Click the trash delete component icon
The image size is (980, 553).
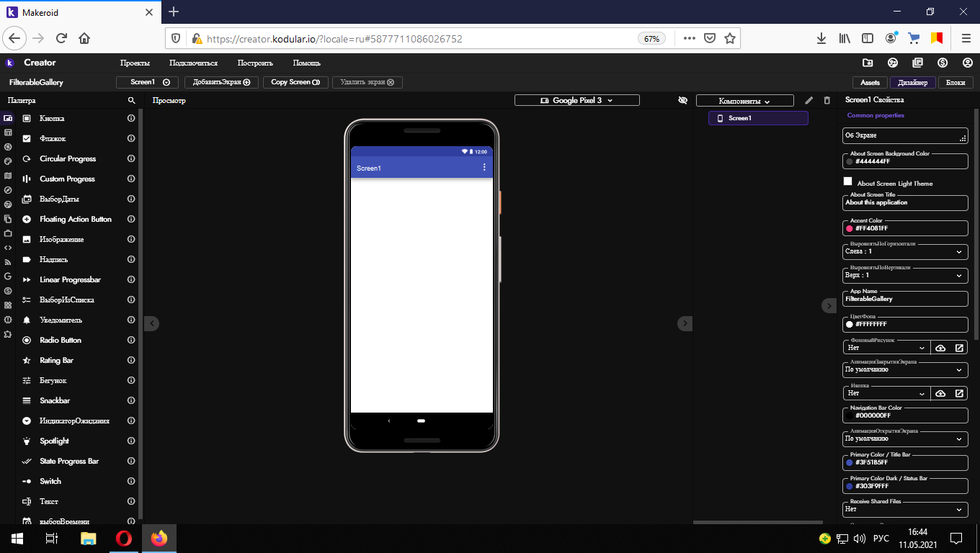pos(827,101)
